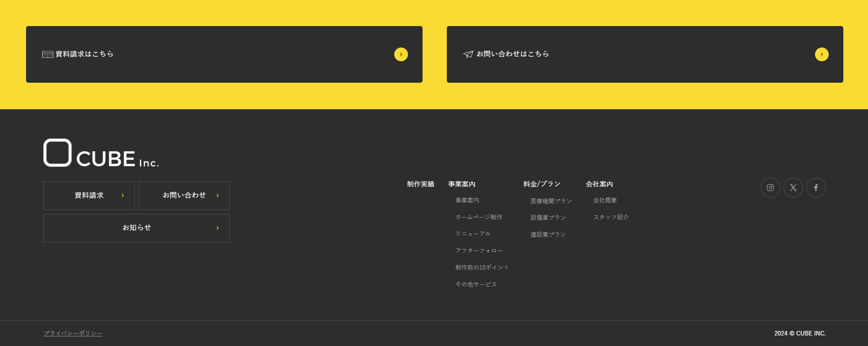Open the お問い合わせはこちら banner
This screenshot has width=868, height=346.
click(x=645, y=54)
